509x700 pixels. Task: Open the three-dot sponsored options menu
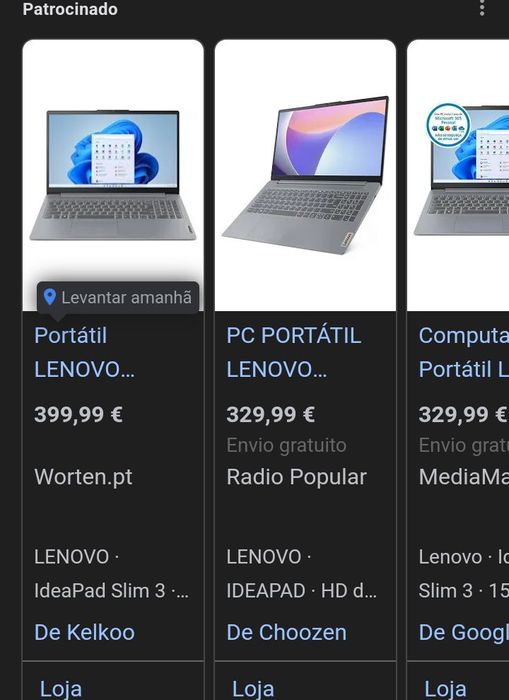point(482,8)
